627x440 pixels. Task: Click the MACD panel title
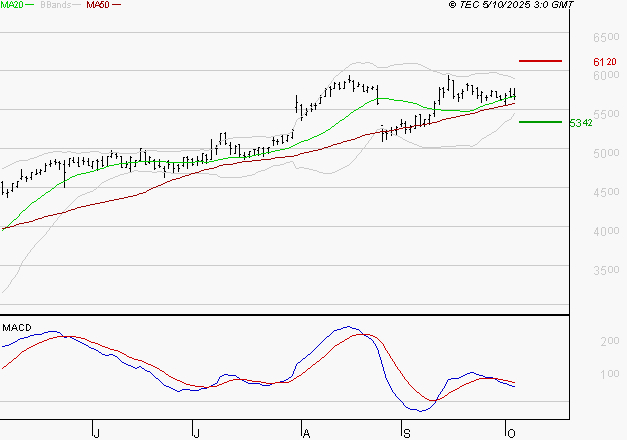(17, 328)
